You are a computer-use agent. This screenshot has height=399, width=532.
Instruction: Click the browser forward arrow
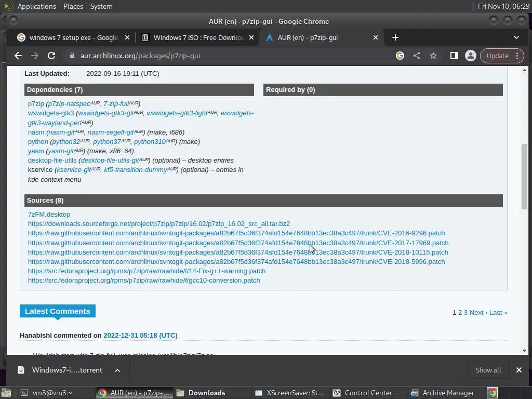(35, 56)
